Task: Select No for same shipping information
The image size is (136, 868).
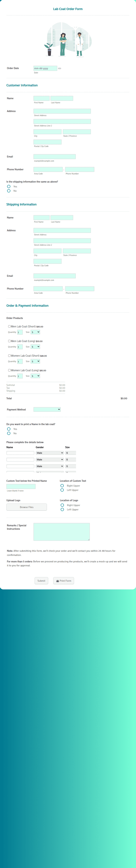Action: pyautogui.click(x=9, y=191)
